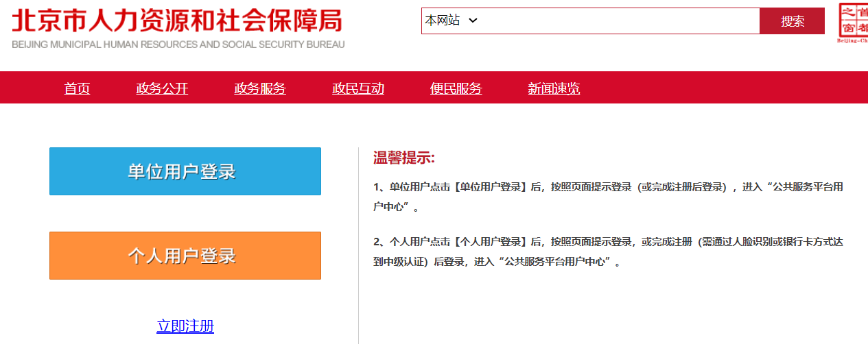Image resolution: width=868 pixels, height=344 pixels.
Task: Follow the 立即注册 link
Action: coord(185,326)
